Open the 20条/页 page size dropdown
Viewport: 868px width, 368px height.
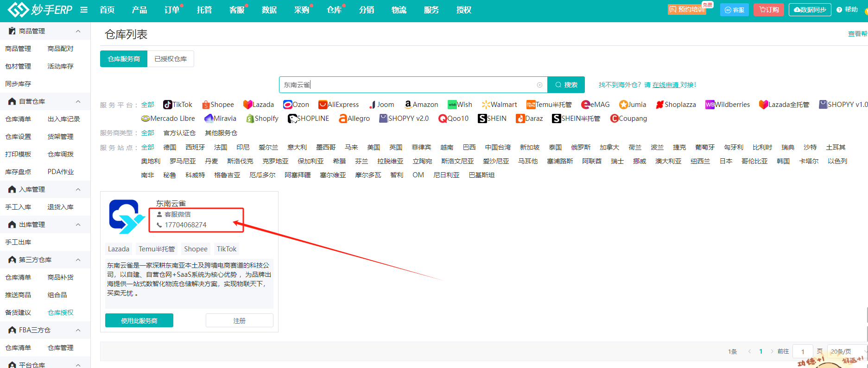coord(847,351)
